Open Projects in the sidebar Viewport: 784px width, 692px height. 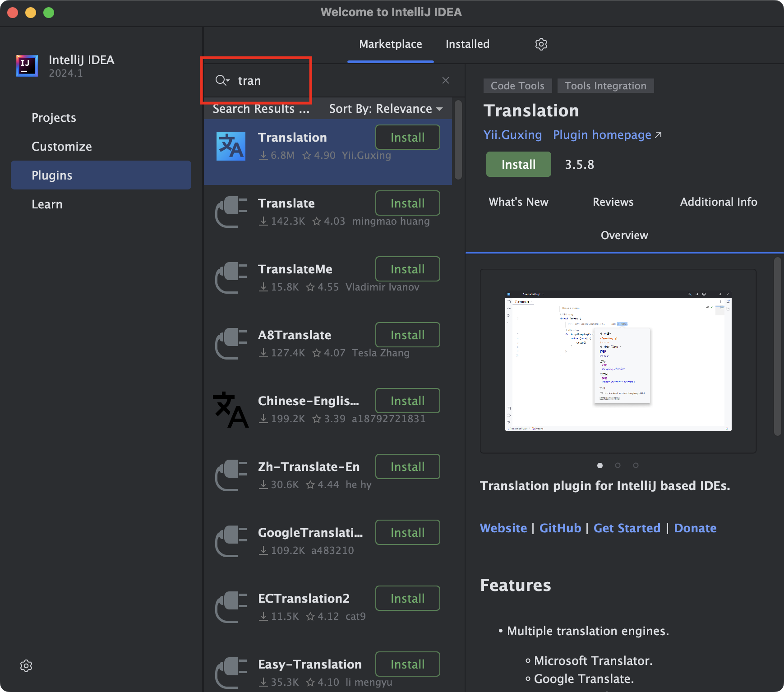tap(101, 118)
